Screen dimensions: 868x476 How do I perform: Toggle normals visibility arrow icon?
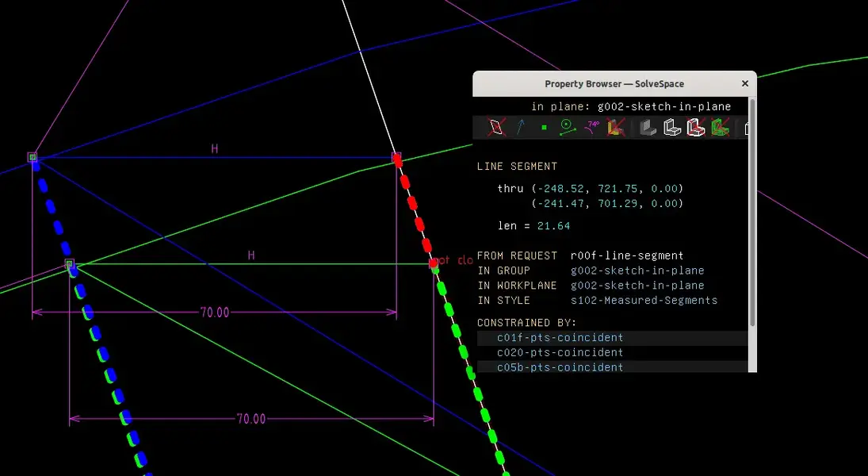[520, 128]
